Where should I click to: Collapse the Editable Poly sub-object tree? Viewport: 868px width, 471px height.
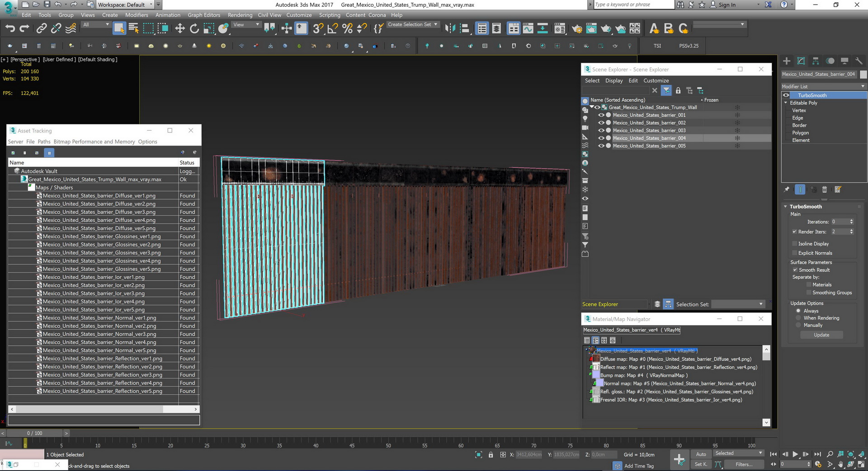pos(786,103)
